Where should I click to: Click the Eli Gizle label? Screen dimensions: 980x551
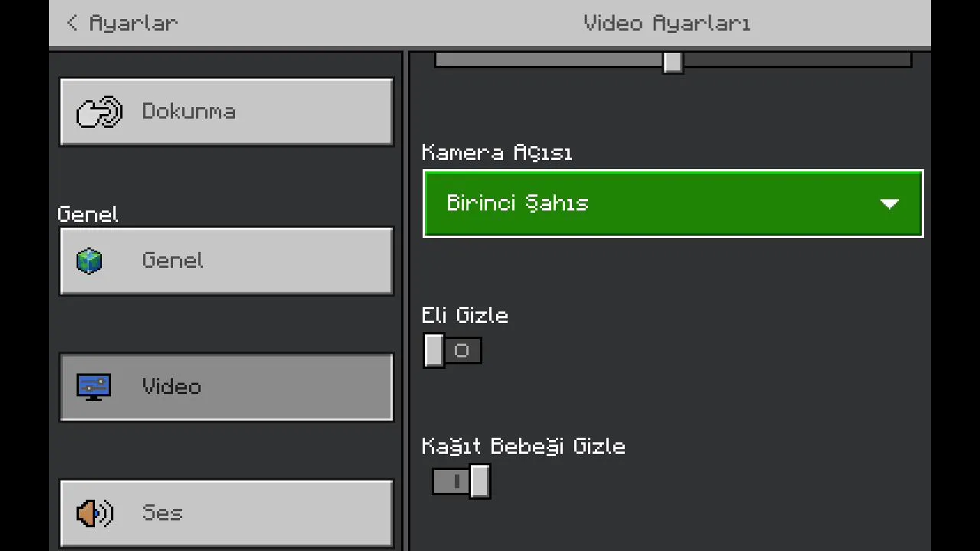[465, 315]
